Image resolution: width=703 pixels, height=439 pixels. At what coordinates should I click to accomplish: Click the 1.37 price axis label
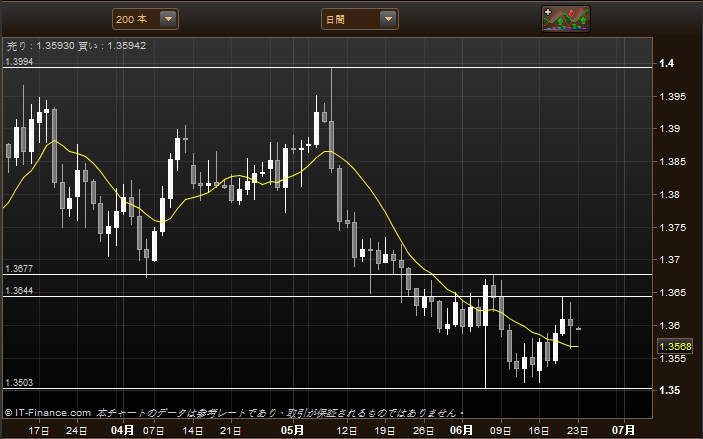[670, 260]
